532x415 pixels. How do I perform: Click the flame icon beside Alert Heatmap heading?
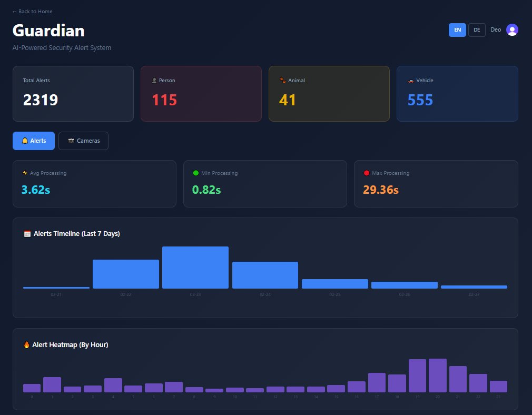[27, 344]
